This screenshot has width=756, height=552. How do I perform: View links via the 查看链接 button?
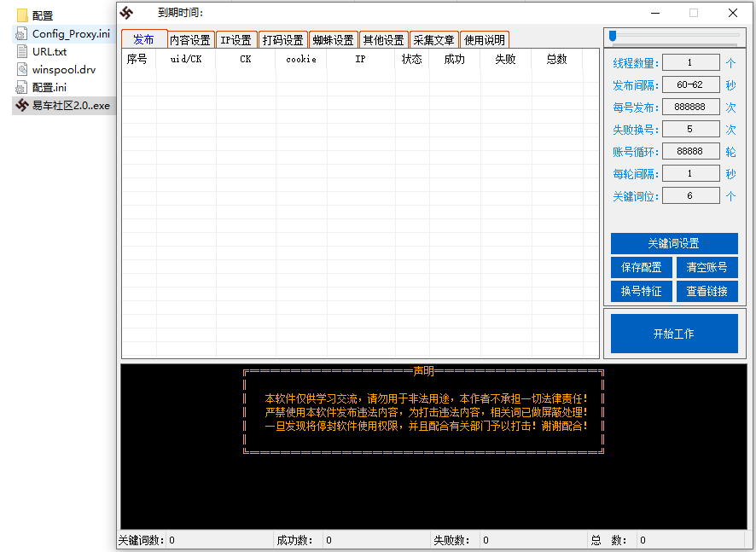click(708, 291)
